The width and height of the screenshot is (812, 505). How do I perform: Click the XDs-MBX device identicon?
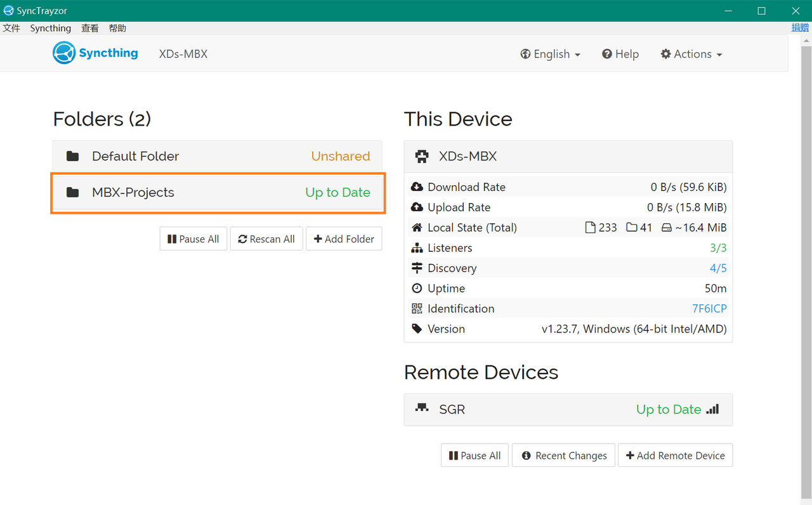click(x=422, y=156)
